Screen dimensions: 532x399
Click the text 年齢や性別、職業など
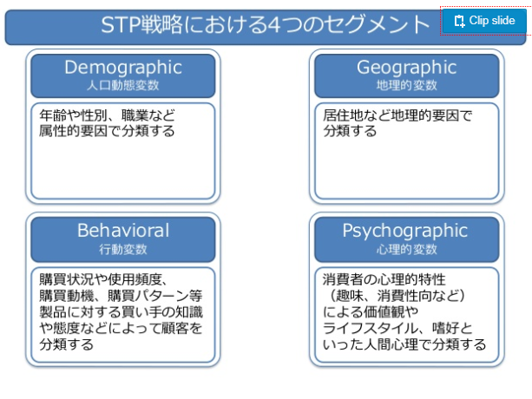108,115
